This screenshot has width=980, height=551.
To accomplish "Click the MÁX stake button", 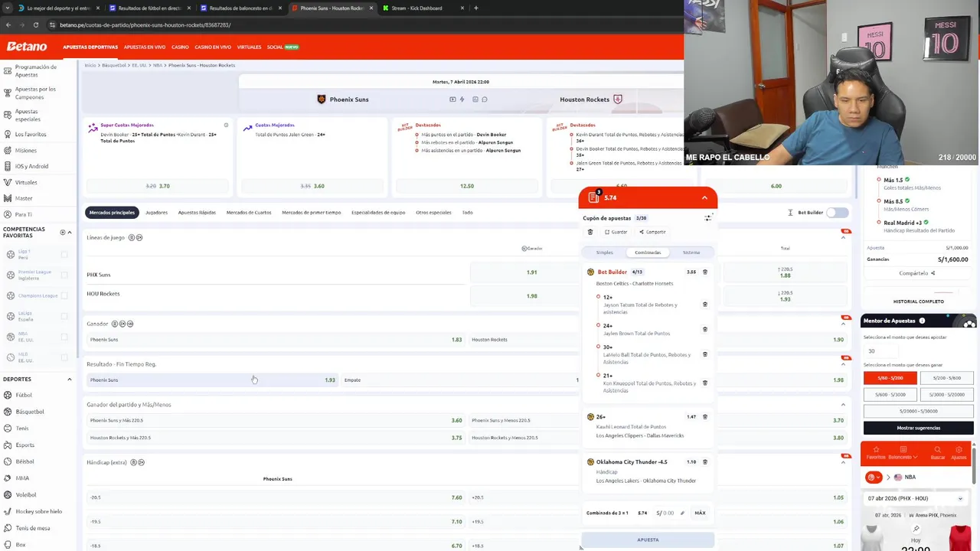I will click(700, 513).
